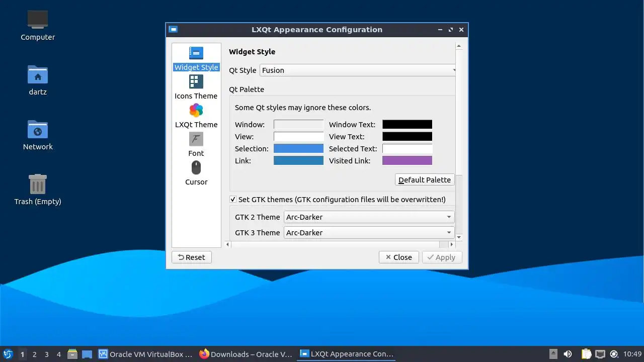Click the horizontal scrollbar left arrow
The width and height of the screenshot is (644, 362).
(227, 244)
